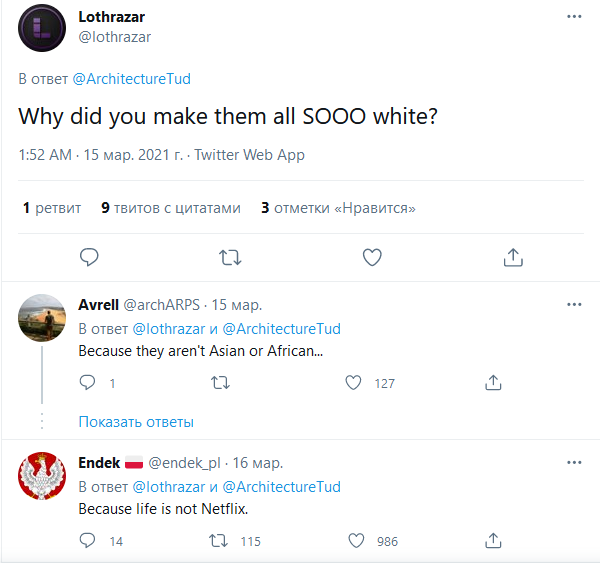Share the main tweet

513,257
